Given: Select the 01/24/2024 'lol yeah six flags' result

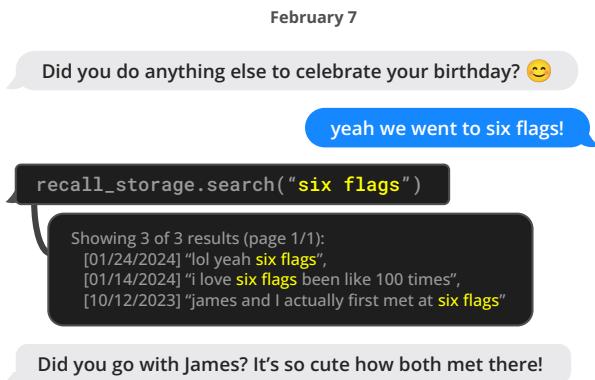Looking at the screenshot, I should tap(205, 260).
